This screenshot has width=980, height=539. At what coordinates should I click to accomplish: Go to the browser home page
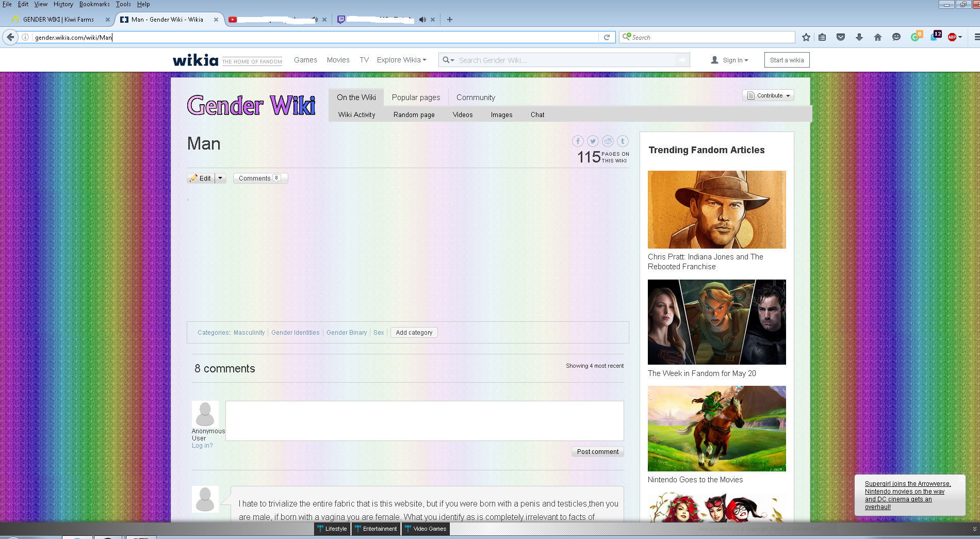pos(878,37)
